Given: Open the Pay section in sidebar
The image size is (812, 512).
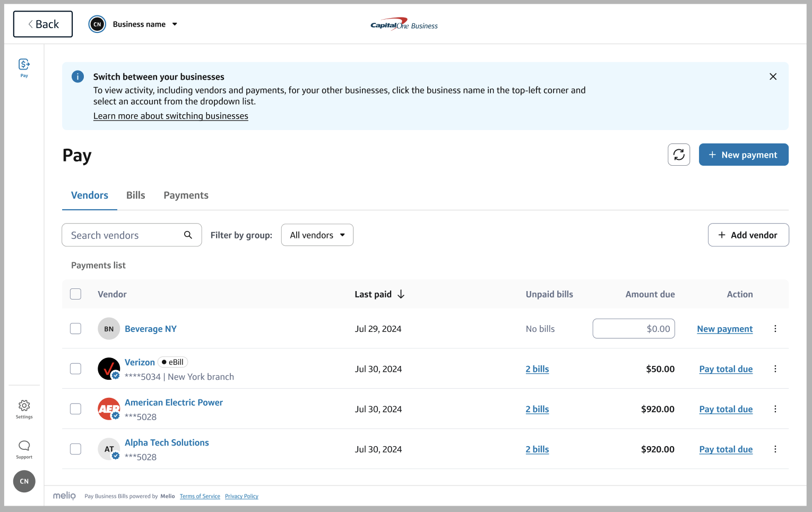Looking at the screenshot, I should coord(24,67).
